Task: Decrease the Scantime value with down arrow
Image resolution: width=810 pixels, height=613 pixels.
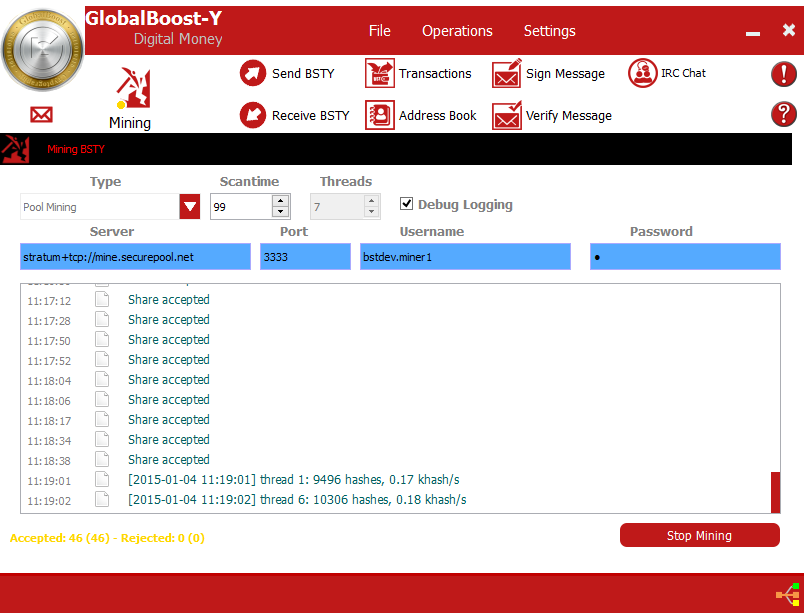Action: click(x=280, y=212)
